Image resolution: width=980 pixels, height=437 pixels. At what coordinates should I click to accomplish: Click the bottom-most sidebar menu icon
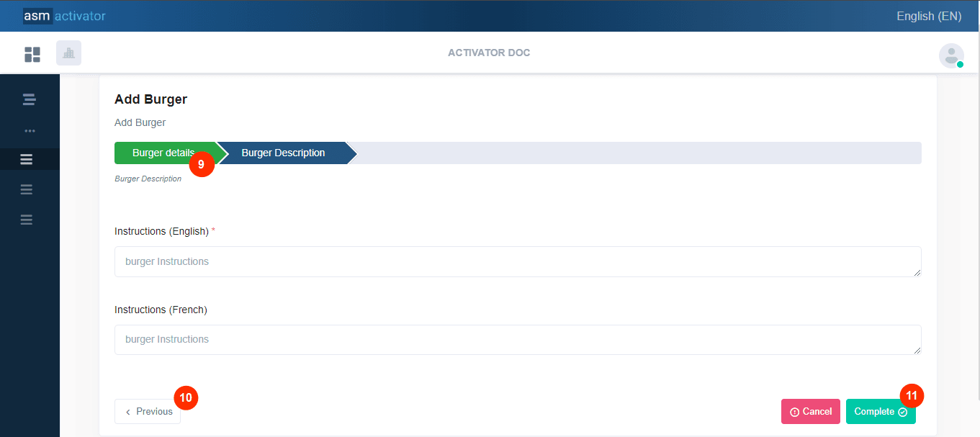pyautogui.click(x=27, y=220)
